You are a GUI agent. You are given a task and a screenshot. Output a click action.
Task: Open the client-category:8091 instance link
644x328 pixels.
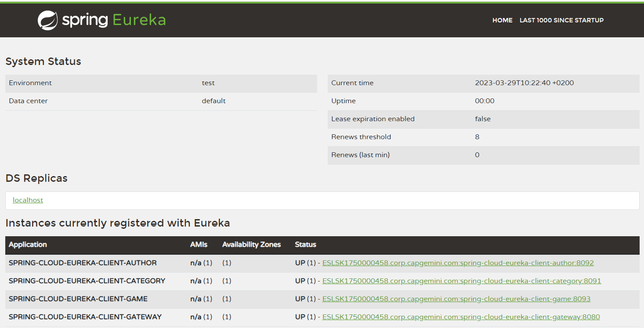click(x=461, y=281)
